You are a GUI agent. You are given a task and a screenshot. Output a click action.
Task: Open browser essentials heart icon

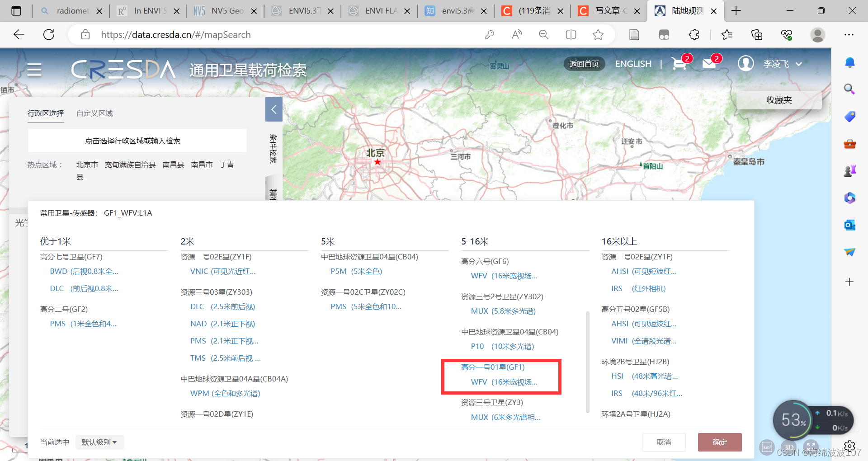[787, 34]
